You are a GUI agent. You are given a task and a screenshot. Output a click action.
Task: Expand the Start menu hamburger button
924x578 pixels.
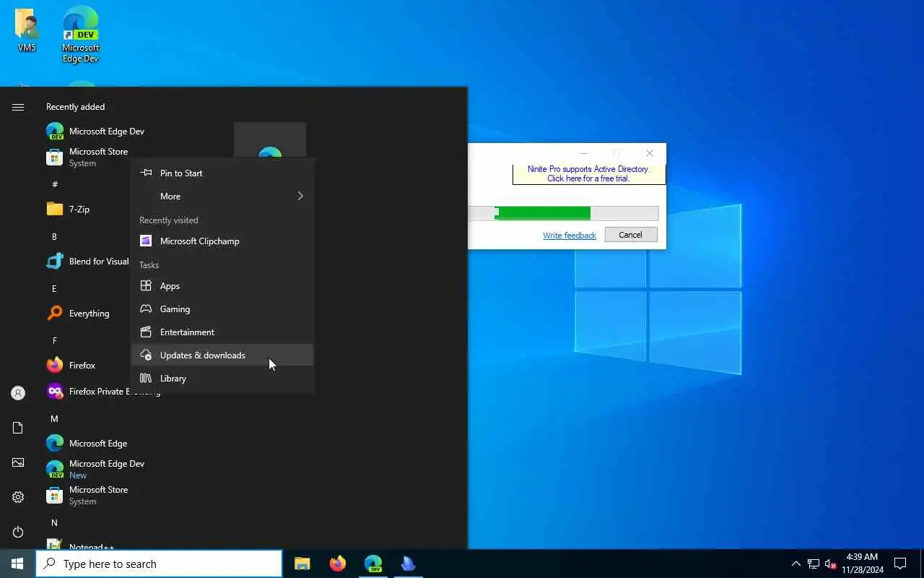coord(18,107)
